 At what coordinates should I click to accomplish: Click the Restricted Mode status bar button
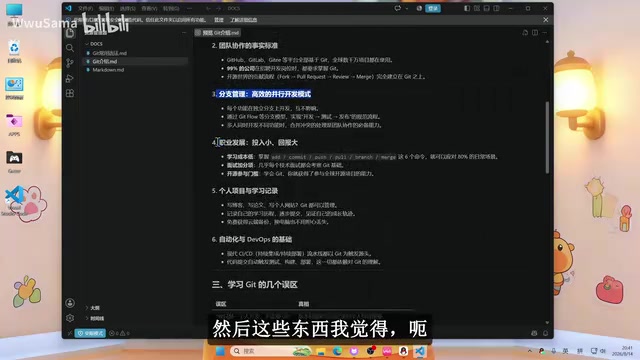90,333
